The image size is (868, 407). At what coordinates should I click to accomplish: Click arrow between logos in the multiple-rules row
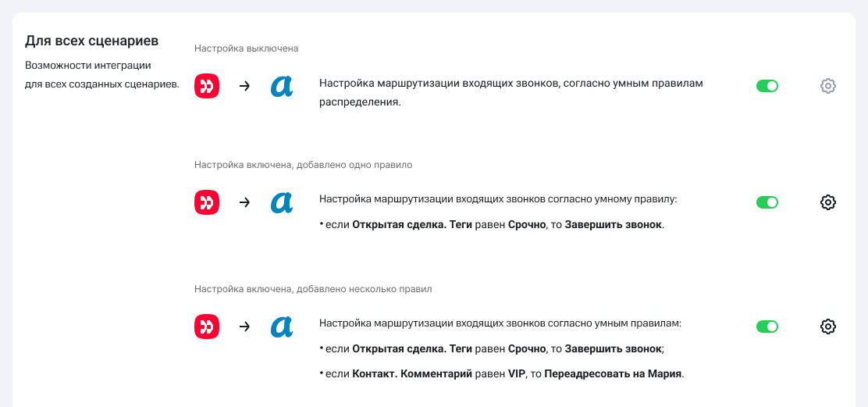coord(244,327)
